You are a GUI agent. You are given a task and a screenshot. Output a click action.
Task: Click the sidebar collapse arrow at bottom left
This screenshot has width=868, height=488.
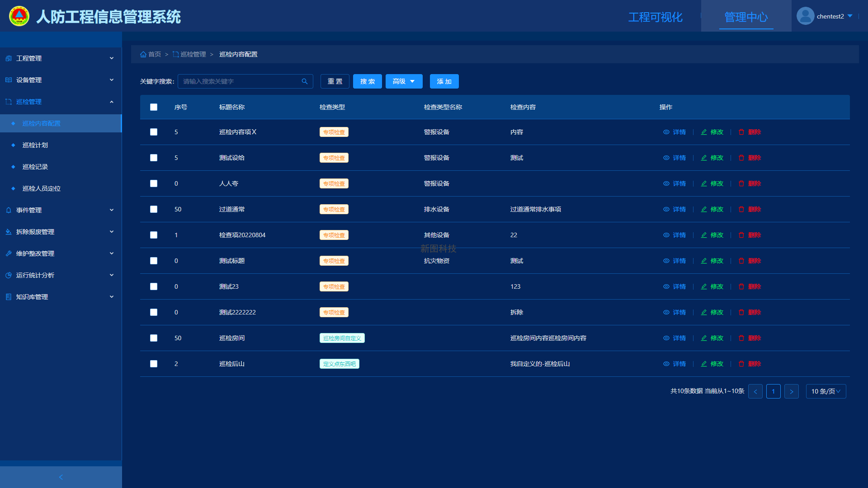pyautogui.click(x=61, y=477)
